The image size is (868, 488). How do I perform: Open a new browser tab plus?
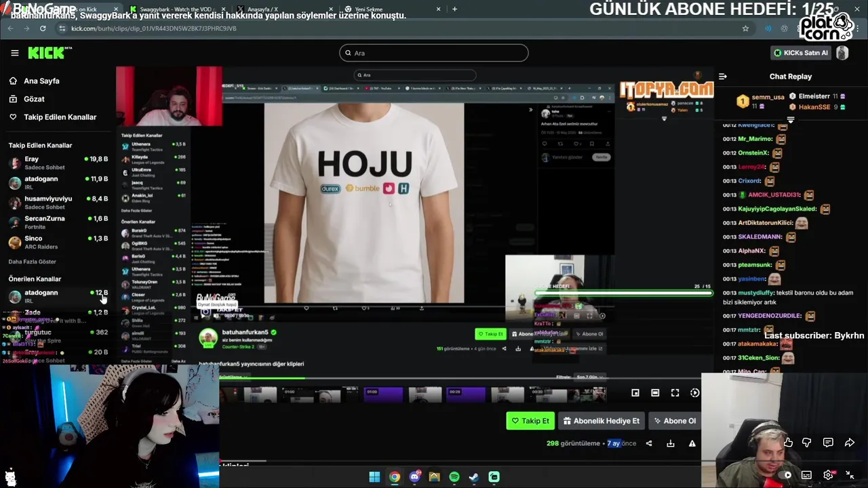[454, 9]
